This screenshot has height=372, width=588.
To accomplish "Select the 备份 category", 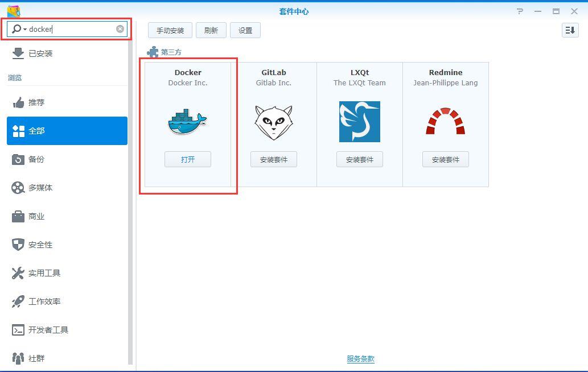I will [x=67, y=159].
